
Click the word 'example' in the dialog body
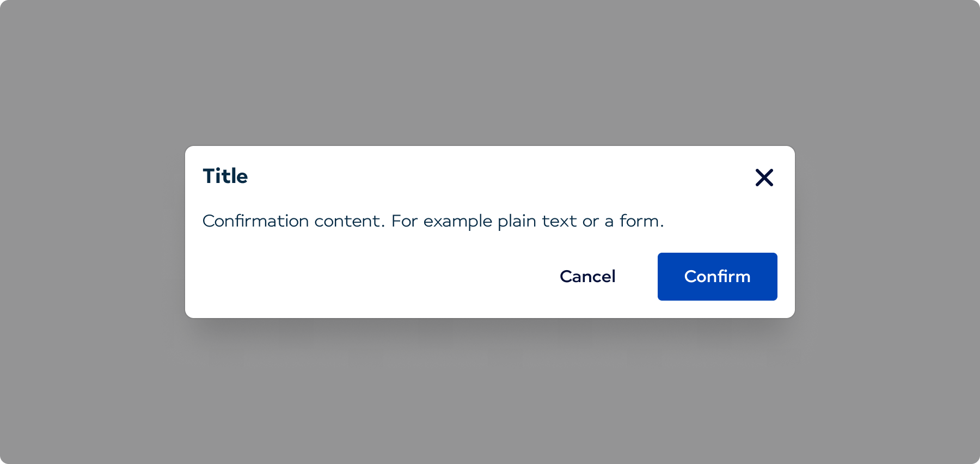pos(457,221)
